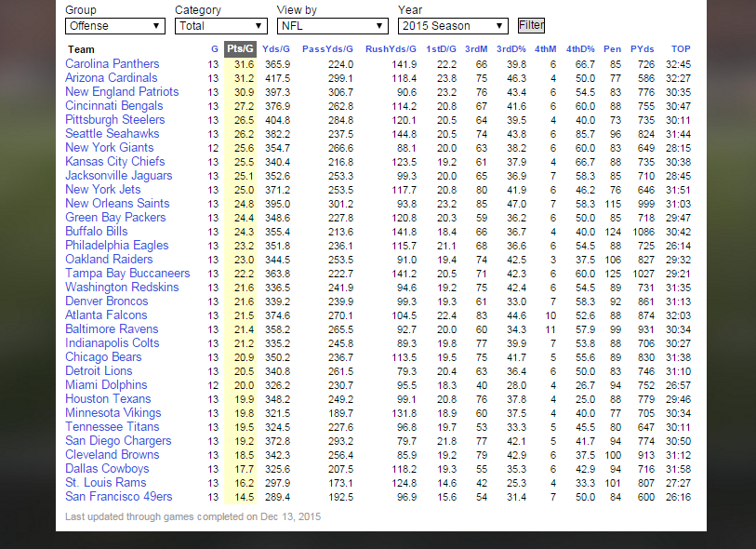Open Tennessee Titans team link
The height and width of the screenshot is (549, 756).
tap(113, 427)
